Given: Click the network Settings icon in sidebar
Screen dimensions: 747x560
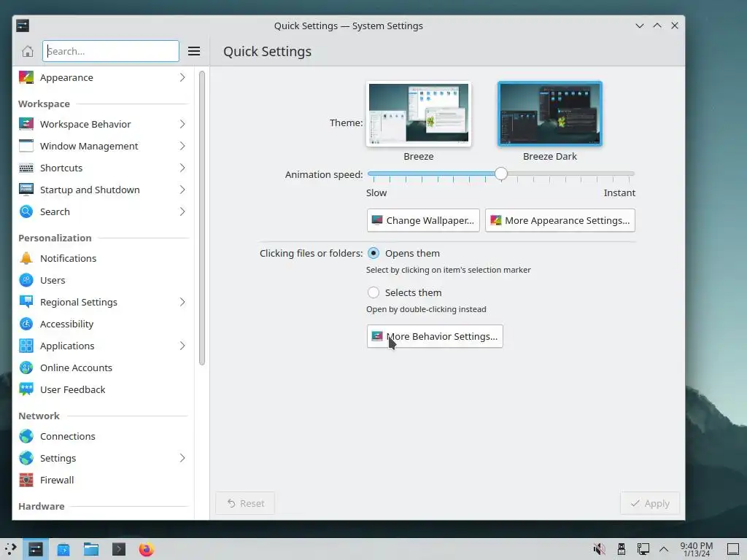Looking at the screenshot, I should tap(26, 458).
